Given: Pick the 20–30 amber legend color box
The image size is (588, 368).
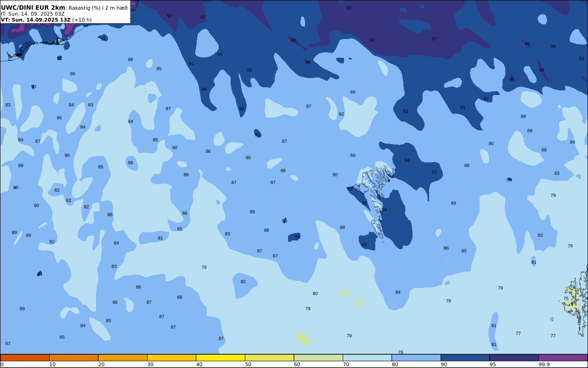Looking at the screenshot, I should click(123, 357).
